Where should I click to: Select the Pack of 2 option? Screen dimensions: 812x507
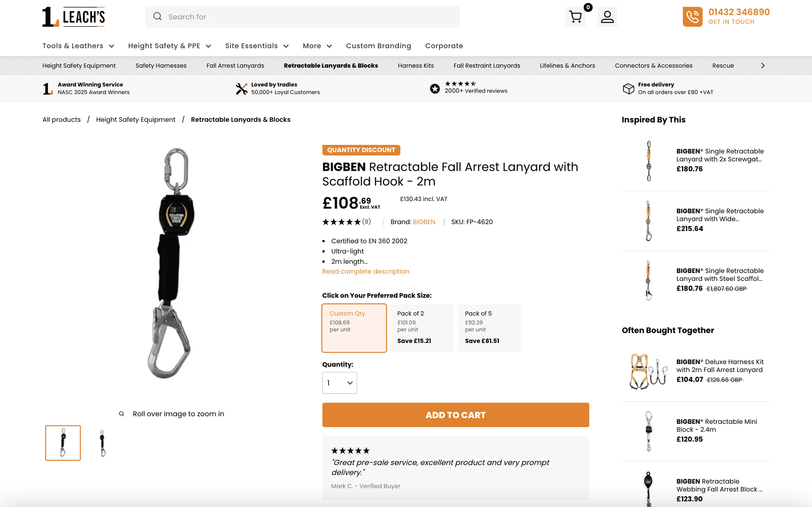pyautogui.click(x=421, y=328)
